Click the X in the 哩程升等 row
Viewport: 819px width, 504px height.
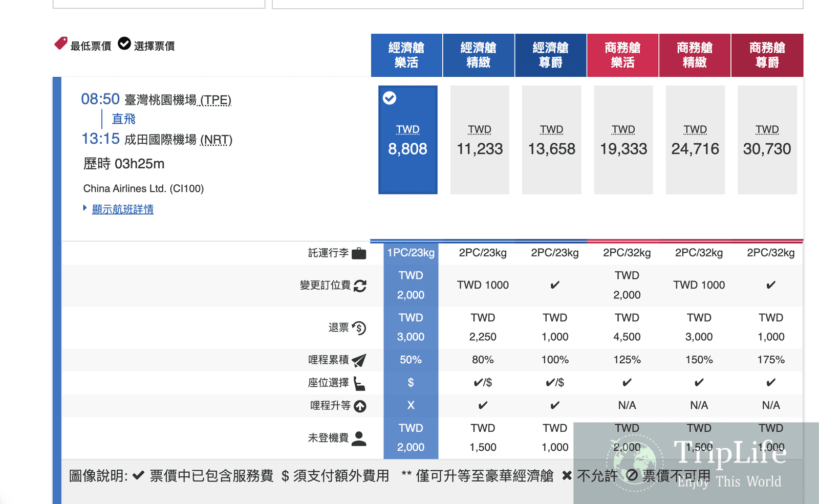411,405
